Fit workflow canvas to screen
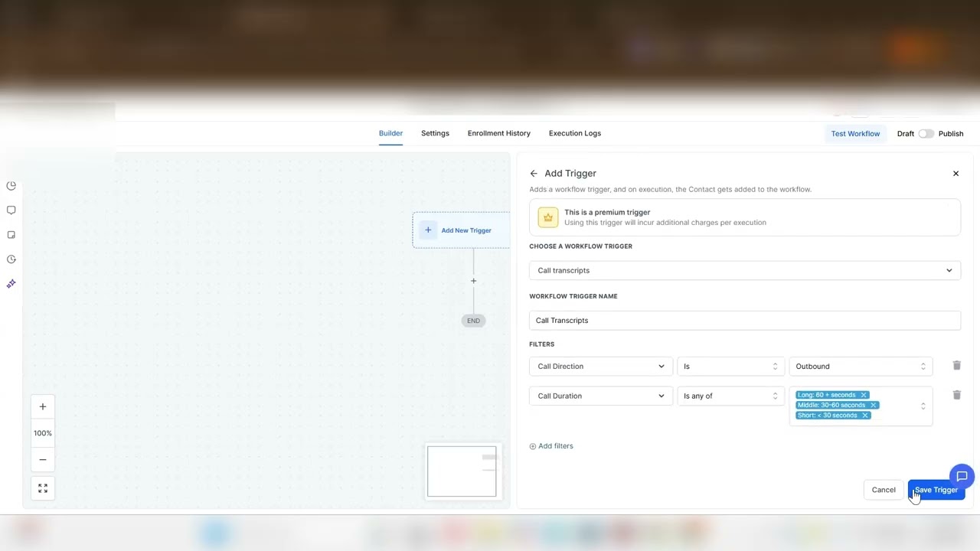The height and width of the screenshot is (551, 980). [43, 488]
